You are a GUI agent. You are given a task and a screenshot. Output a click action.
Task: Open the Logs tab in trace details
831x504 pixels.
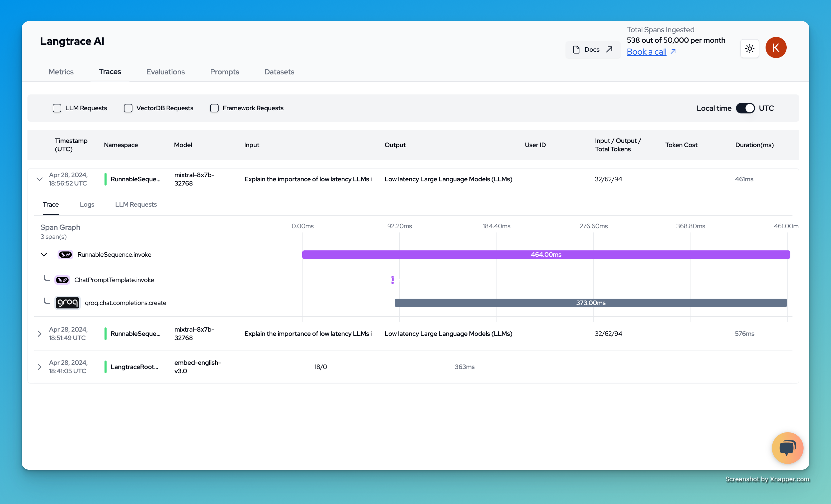coord(87,204)
